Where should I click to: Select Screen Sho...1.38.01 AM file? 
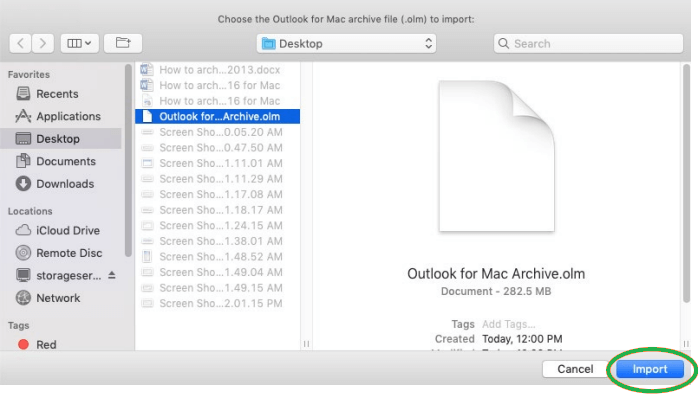tap(218, 241)
